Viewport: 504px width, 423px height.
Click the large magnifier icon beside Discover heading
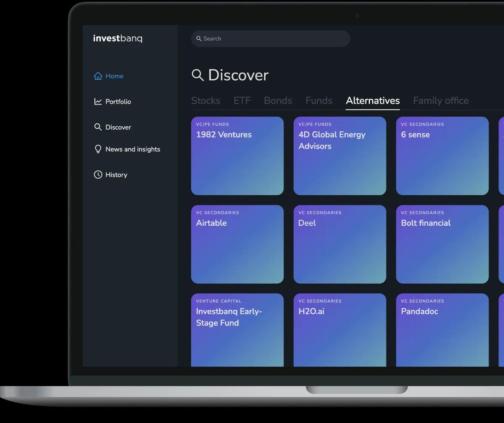pos(197,75)
